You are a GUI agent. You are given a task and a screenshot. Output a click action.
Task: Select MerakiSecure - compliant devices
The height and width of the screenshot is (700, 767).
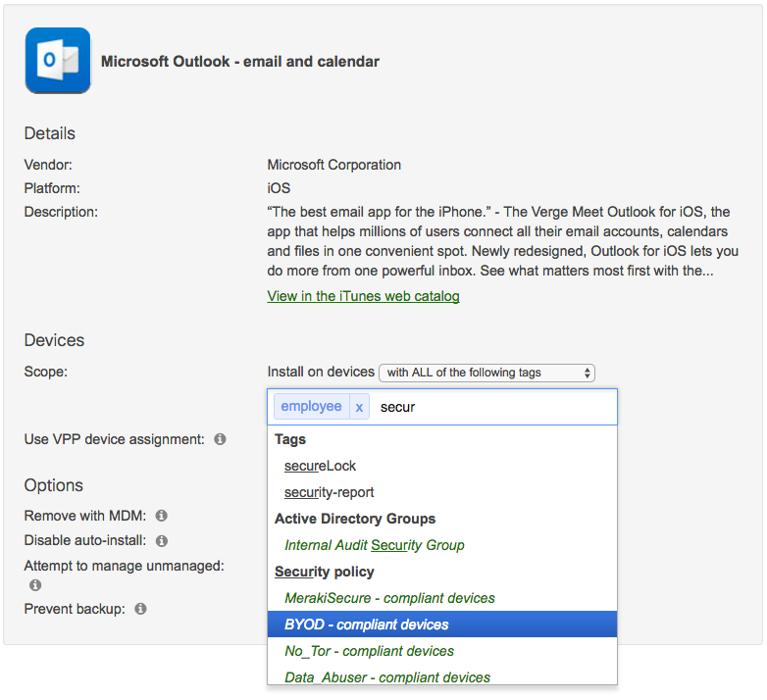(389, 598)
